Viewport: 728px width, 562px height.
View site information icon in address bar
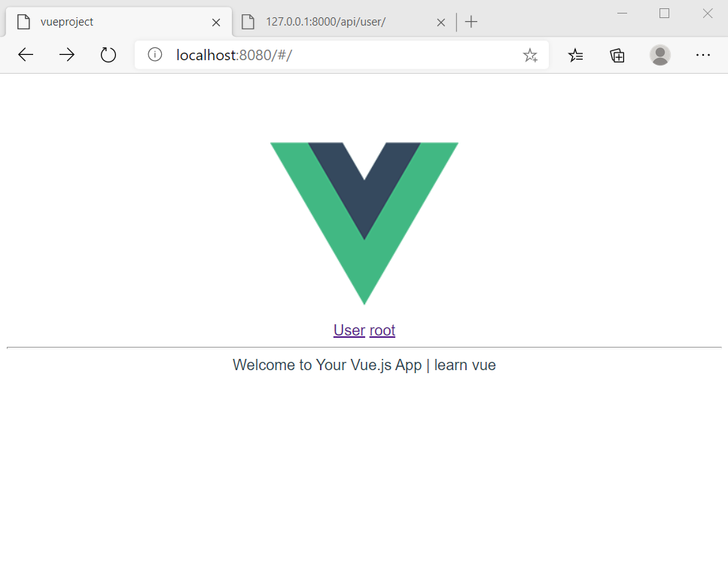tap(154, 55)
